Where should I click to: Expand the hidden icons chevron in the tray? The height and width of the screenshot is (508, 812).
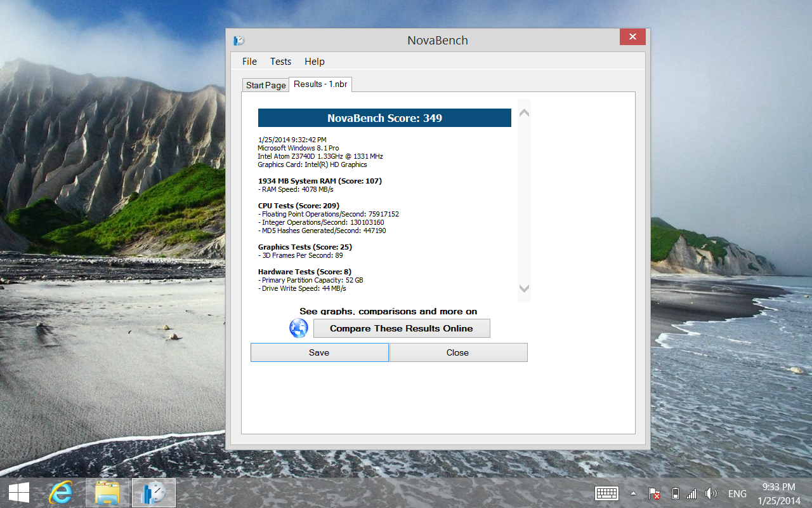tap(632, 493)
